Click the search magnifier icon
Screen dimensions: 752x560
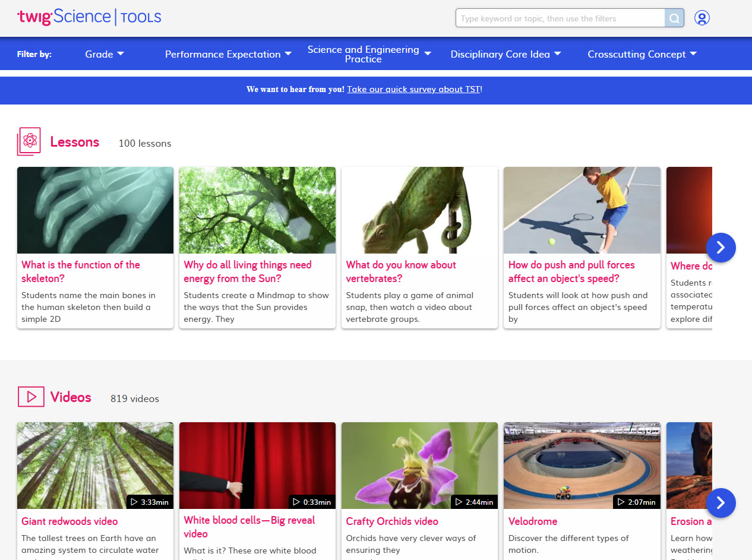point(674,18)
